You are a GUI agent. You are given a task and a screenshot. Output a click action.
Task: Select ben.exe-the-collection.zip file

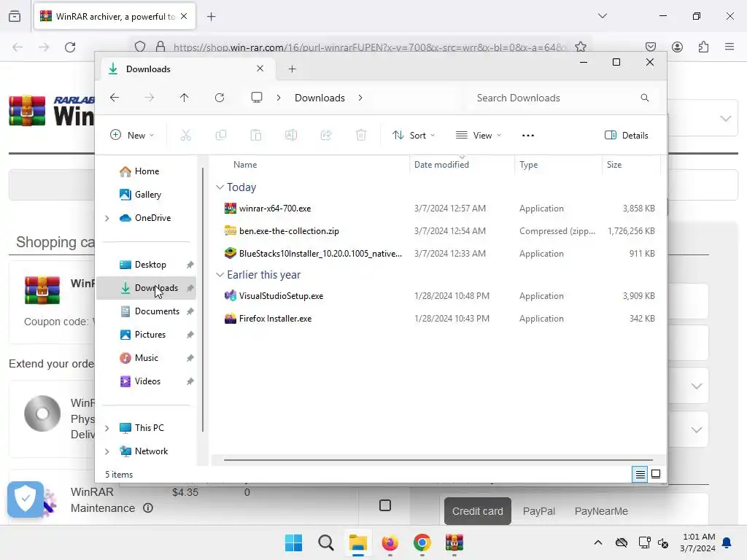(x=289, y=231)
